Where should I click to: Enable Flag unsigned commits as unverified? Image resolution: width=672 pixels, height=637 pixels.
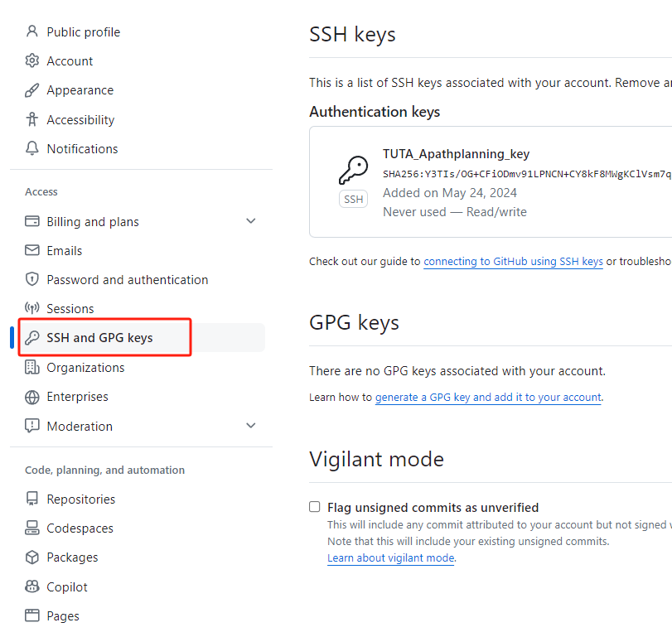(315, 507)
